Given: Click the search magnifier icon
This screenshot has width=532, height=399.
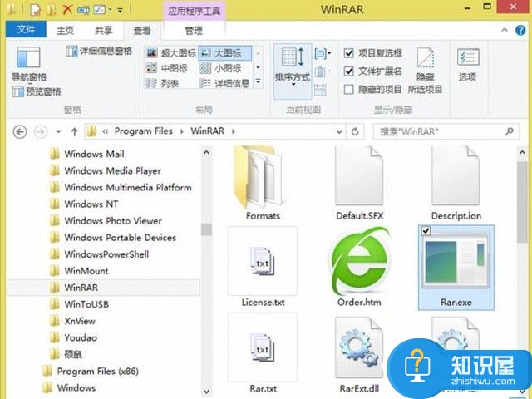Looking at the screenshot, I should 510,131.
